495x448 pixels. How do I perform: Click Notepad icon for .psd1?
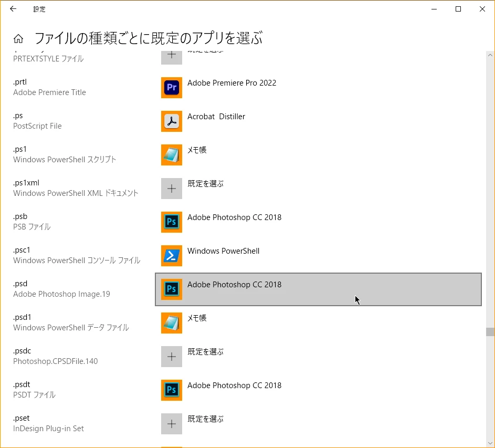pos(172,323)
